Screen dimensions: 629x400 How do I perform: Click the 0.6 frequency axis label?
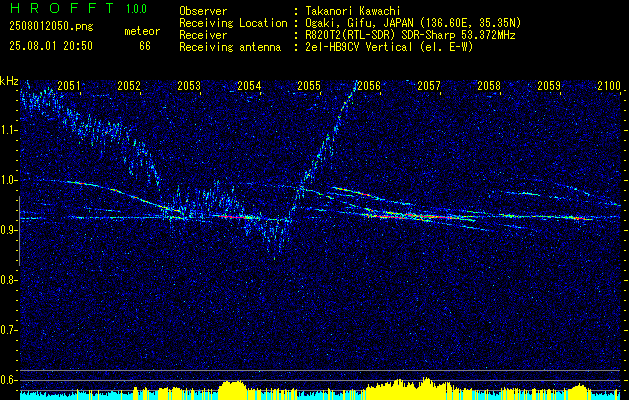(9, 380)
